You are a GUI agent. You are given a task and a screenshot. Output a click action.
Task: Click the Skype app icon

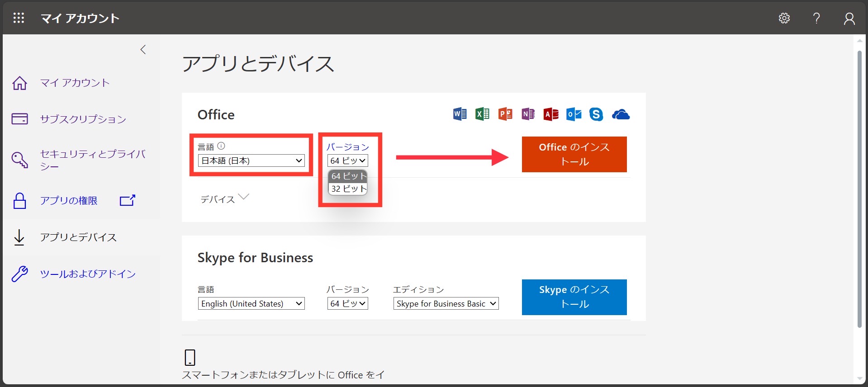(x=596, y=114)
